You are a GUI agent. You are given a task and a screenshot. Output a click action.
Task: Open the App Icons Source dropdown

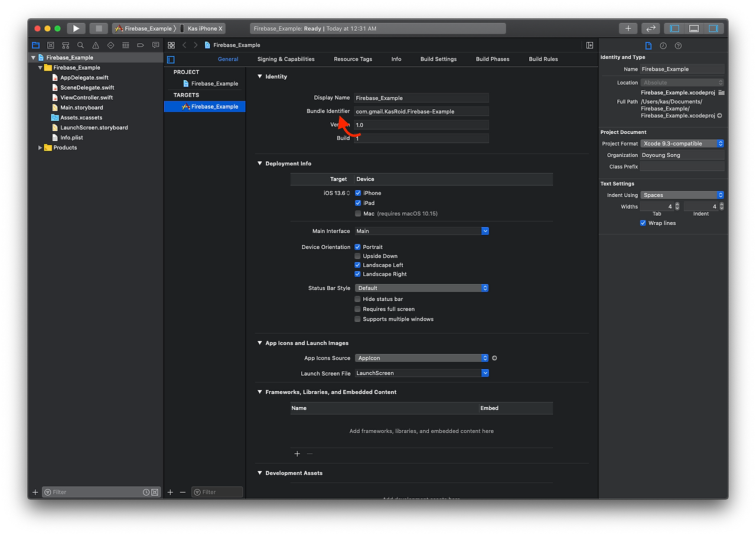click(x=422, y=358)
